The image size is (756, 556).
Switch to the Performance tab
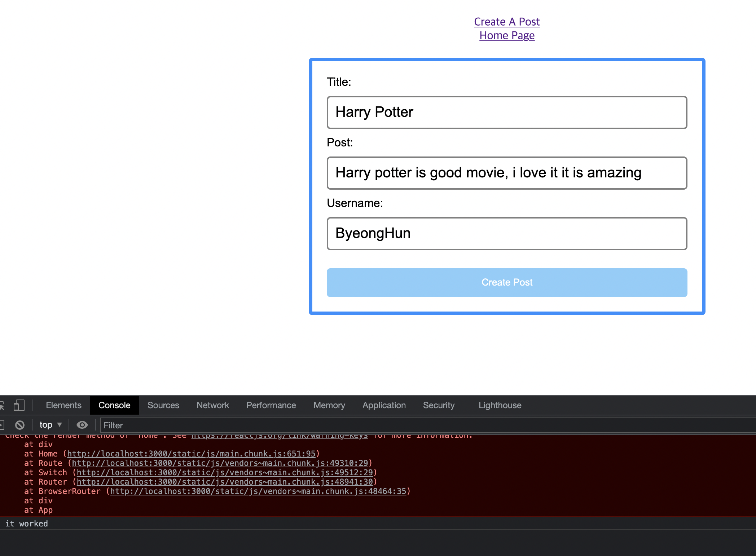[271, 405]
